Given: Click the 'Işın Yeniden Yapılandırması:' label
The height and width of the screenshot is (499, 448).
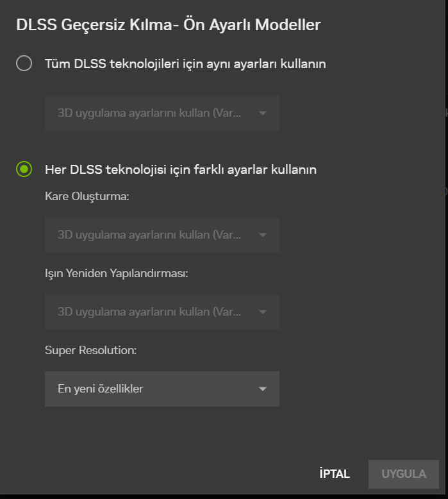Looking at the screenshot, I should click(x=116, y=273).
